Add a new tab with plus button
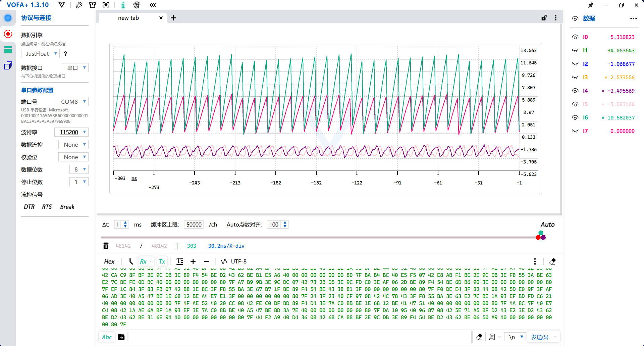This screenshot has height=346, width=644. coord(173,18)
